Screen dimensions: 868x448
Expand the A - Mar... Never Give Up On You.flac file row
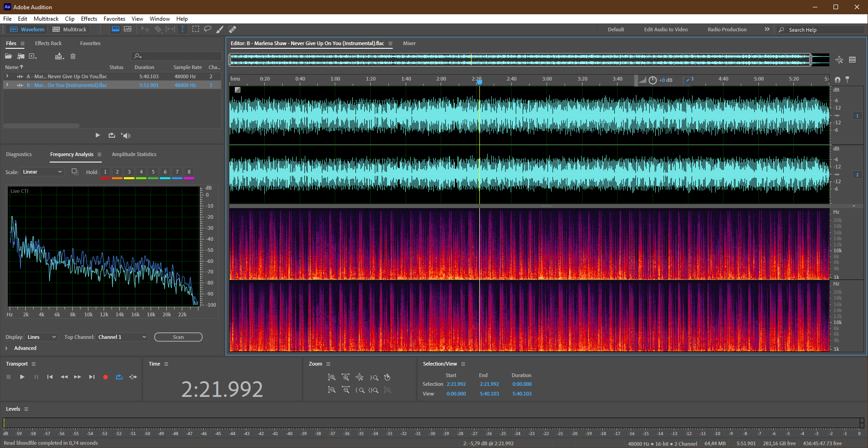pos(7,76)
